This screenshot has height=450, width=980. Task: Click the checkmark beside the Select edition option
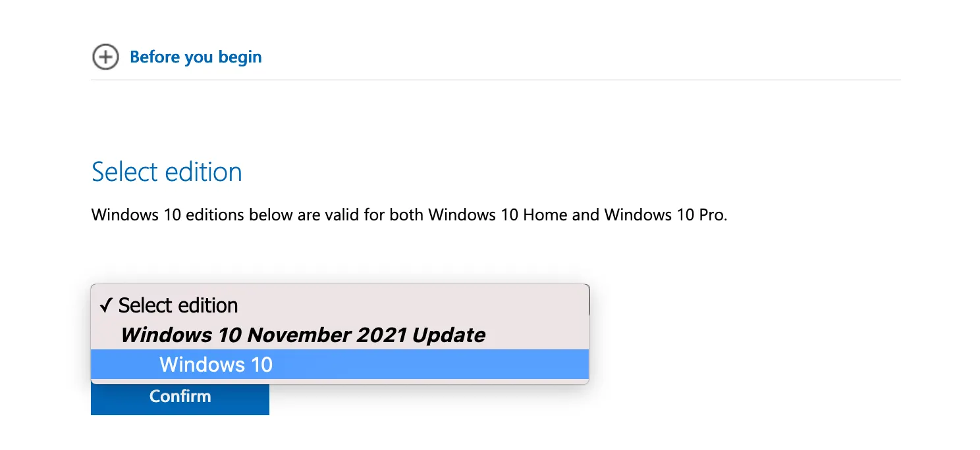pyautogui.click(x=106, y=306)
